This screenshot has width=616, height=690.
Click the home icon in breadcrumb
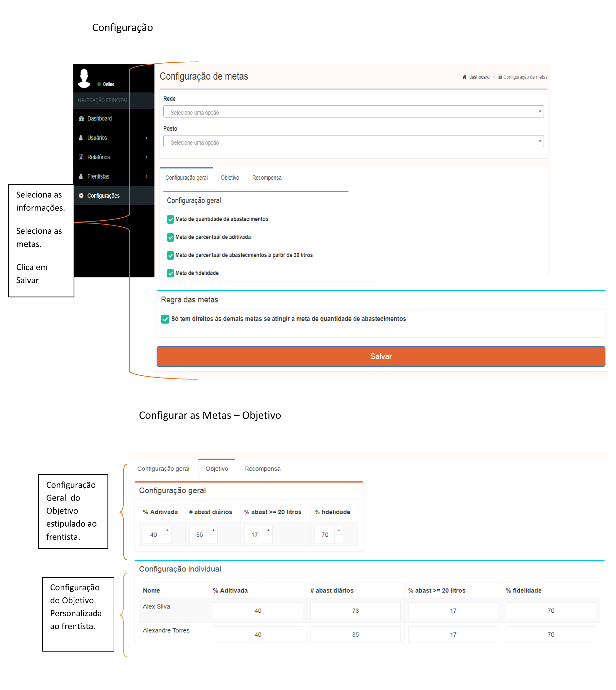tap(464, 77)
